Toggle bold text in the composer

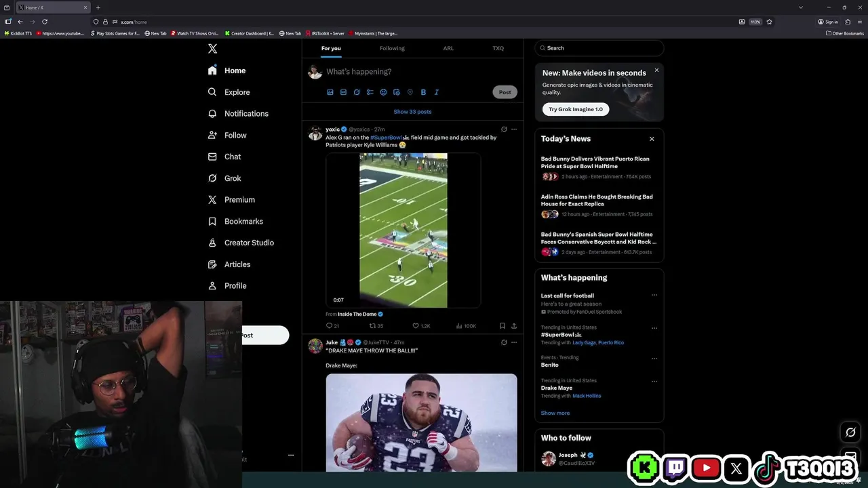tap(423, 92)
